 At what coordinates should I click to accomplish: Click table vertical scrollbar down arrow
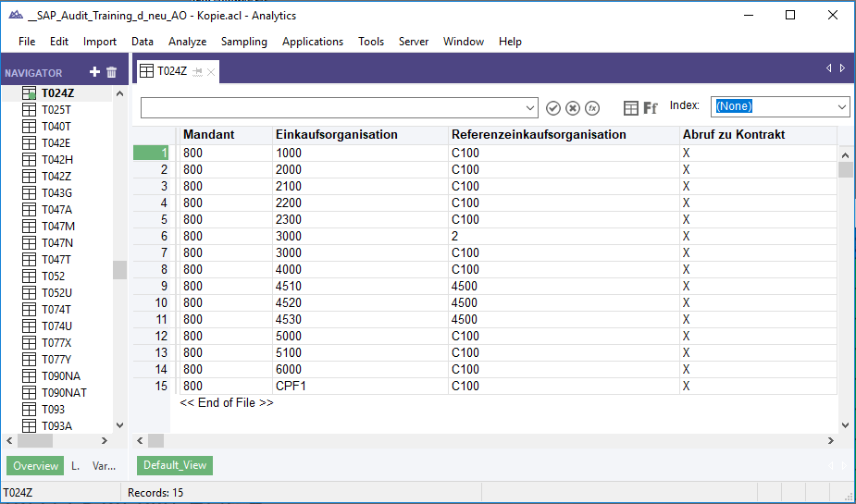coord(846,425)
